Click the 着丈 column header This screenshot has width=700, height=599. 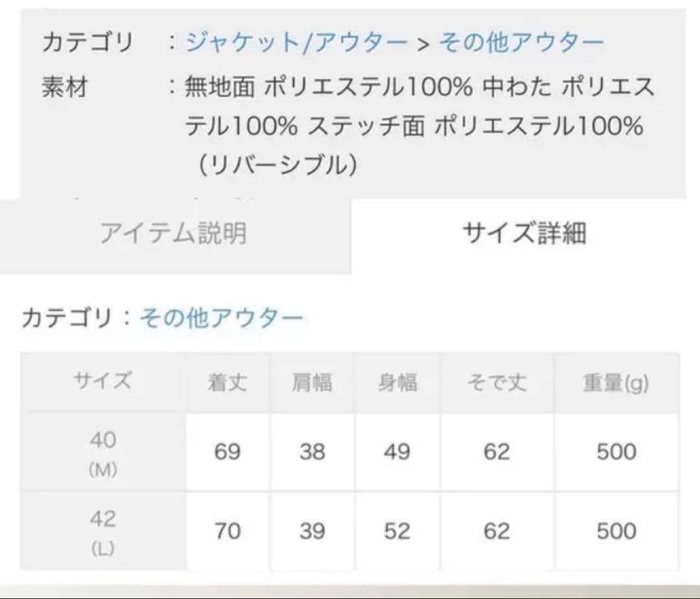point(227,383)
